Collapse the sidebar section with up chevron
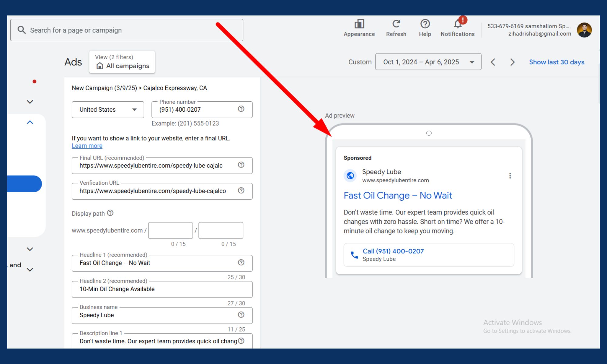607x364 pixels. (x=30, y=122)
